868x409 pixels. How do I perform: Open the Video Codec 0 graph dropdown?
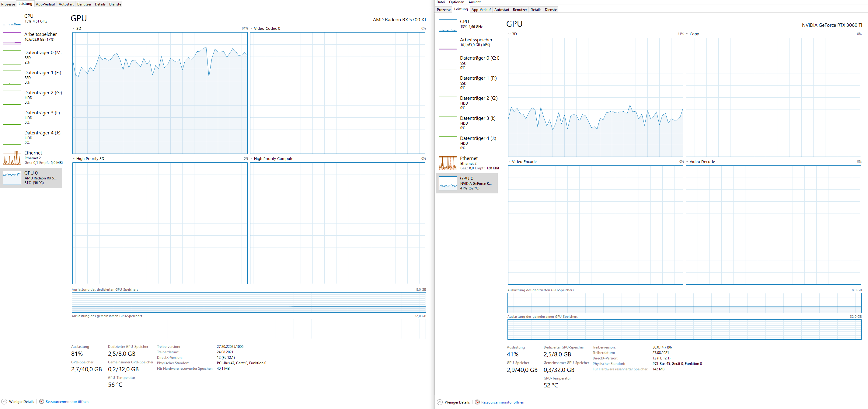point(251,28)
